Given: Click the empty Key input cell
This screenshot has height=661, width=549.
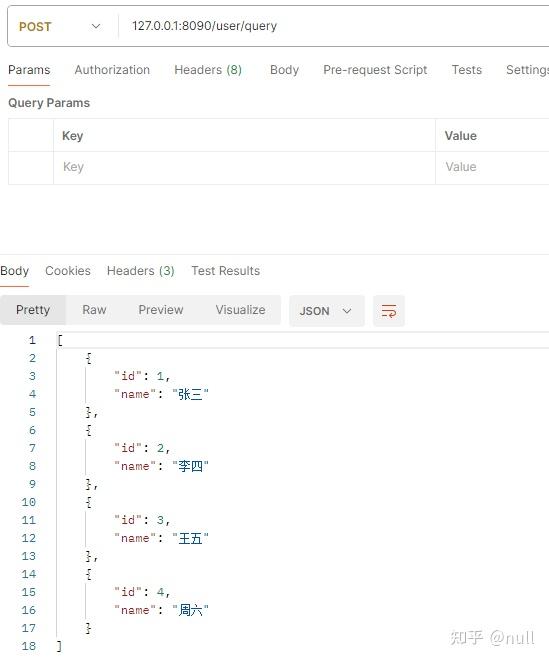Looking at the screenshot, I should [244, 167].
